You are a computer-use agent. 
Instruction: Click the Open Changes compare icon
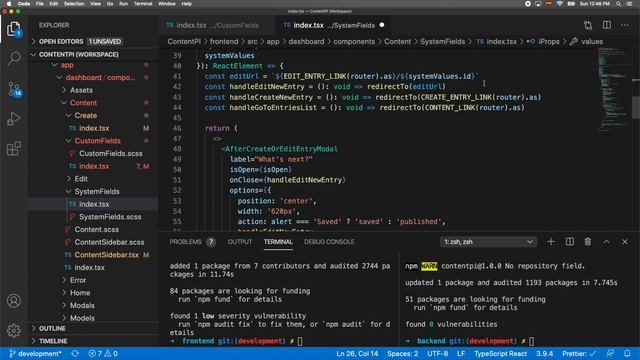pos(588,25)
